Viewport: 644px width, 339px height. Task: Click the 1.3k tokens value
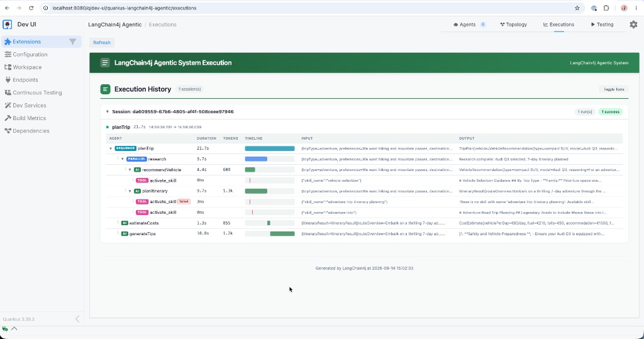coord(228,191)
